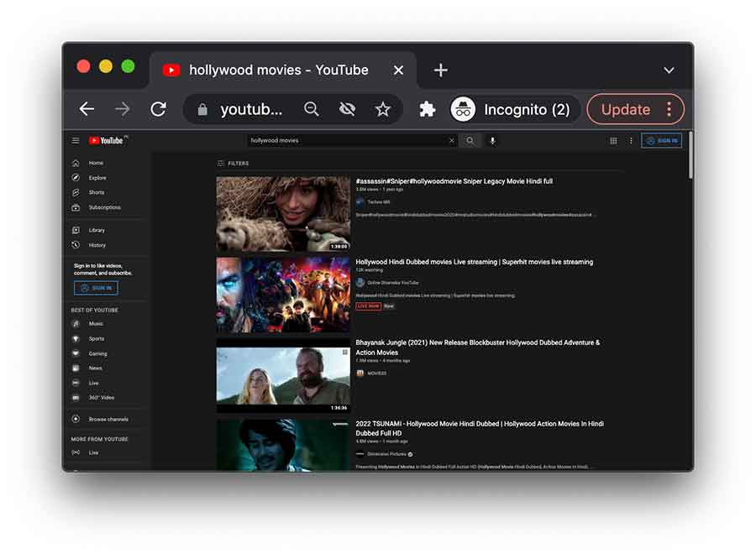Viewport: 756px width, 554px height.
Task: Open the zoom magnifier in the address bar
Action: tap(312, 109)
